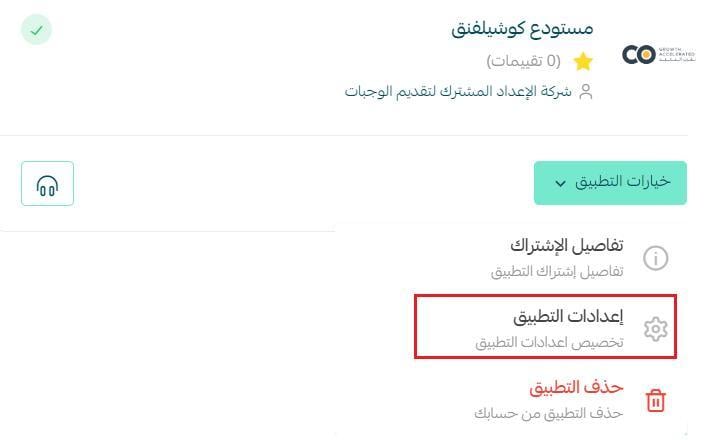Select the تفاصيل الإشتراك menu entry
708x440 pixels.
tap(567, 245)
